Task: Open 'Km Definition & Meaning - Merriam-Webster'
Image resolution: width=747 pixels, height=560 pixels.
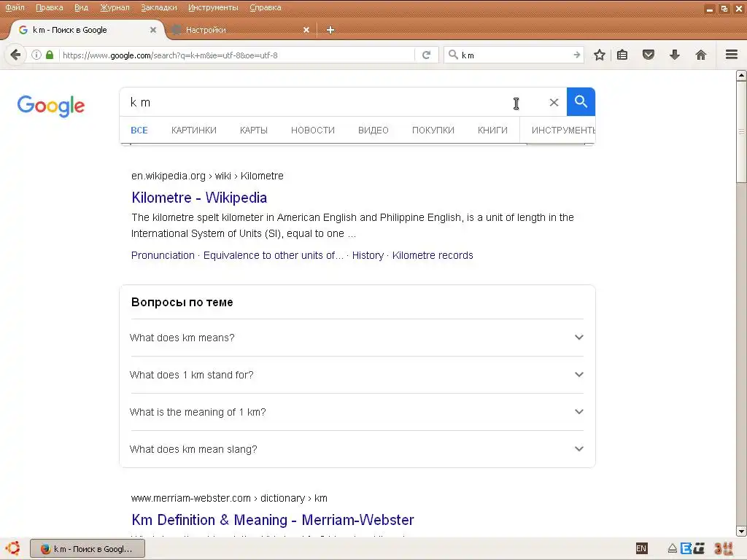Action: coord(273,520)
